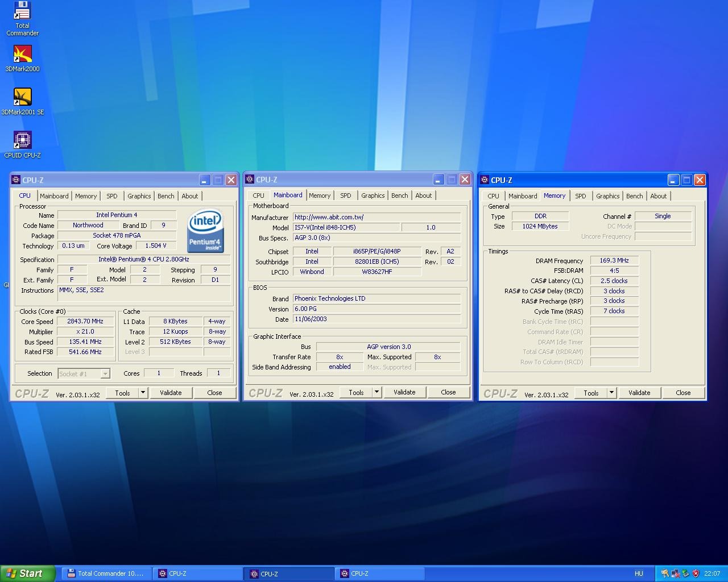
Task: Expand Tools dropdown arrow in left window
Action: click(143, 393)
